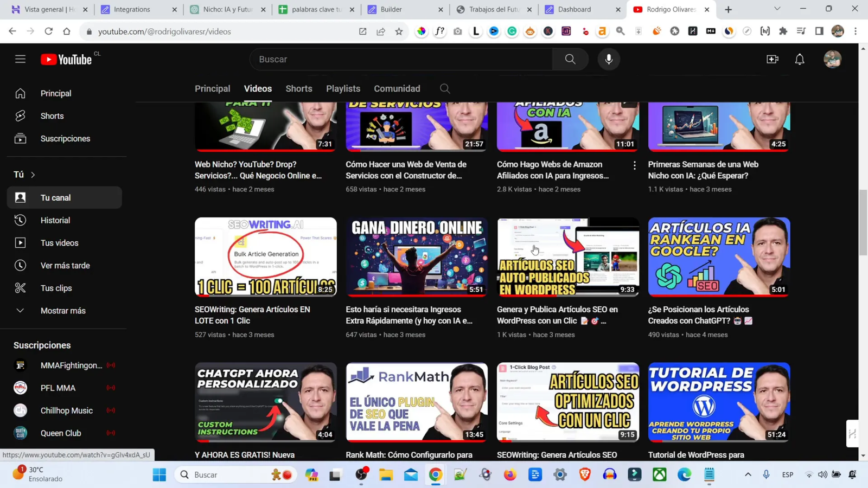
Task: Click the voice search microphone icon
Action: click(x=609, y=59)
